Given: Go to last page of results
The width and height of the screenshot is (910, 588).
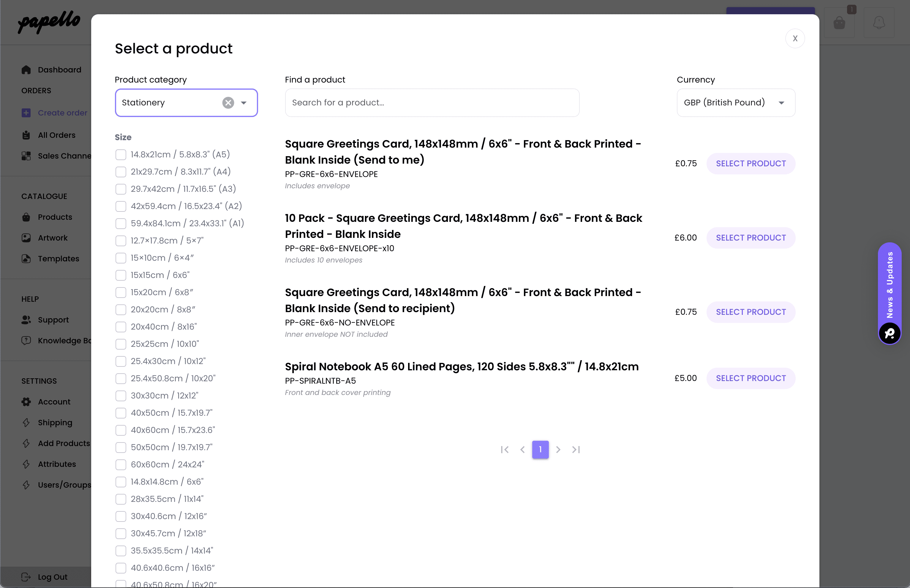Looking at the screenshot, I should pos(576,449).
